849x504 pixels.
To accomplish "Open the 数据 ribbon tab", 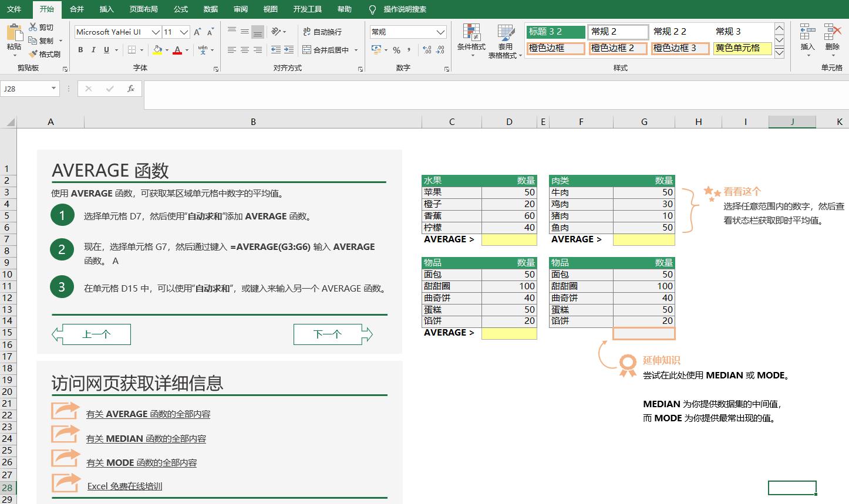I will coord(210,9).
